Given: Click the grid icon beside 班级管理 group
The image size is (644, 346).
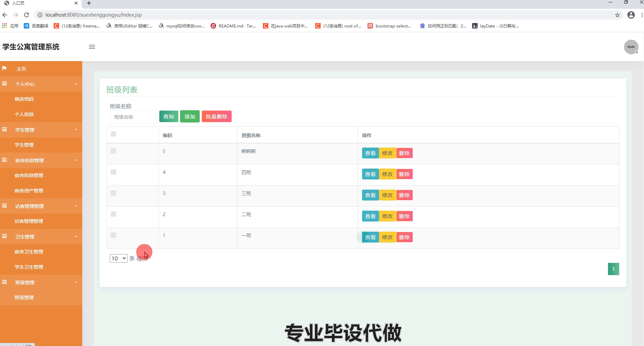Looking at the screenshot, I should coord(4,282).
